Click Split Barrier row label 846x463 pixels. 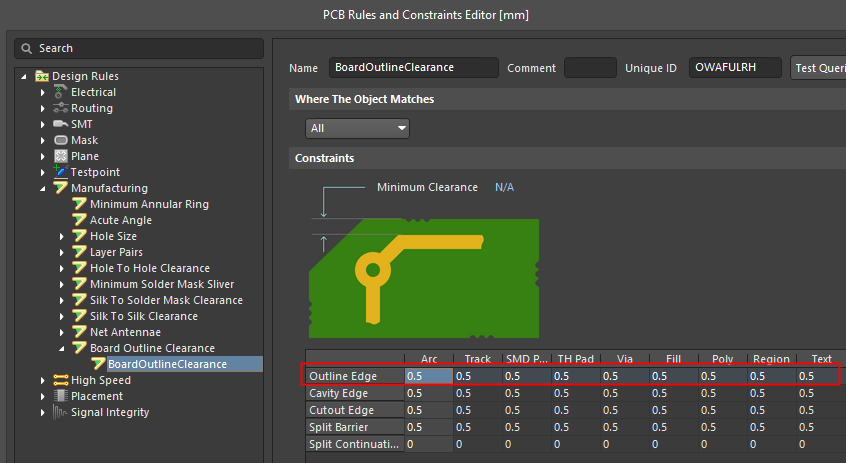click(355, 427)
